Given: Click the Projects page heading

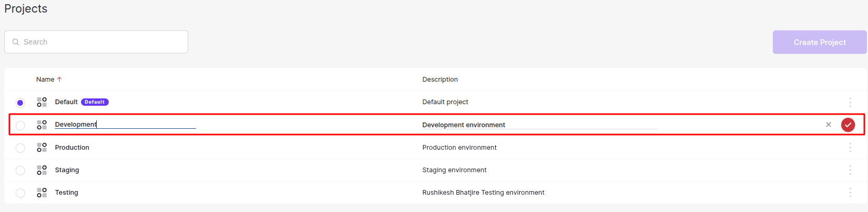Looking at the screenshot, I should pyautogui.click(x=26, y=9).
